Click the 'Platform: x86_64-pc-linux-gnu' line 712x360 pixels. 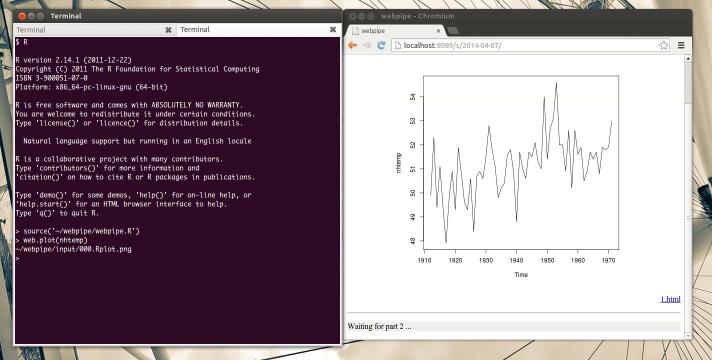[91, 87]
